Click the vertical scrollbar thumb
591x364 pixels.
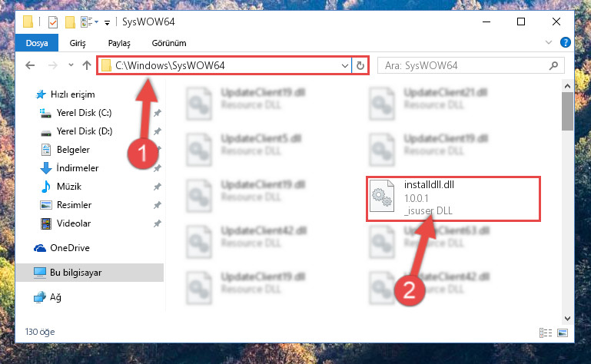pos(567,111)
